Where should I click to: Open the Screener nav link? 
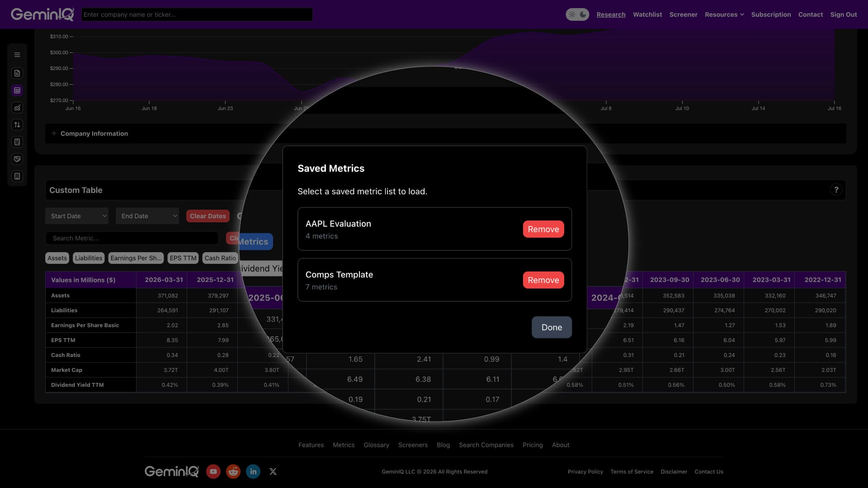683,14
